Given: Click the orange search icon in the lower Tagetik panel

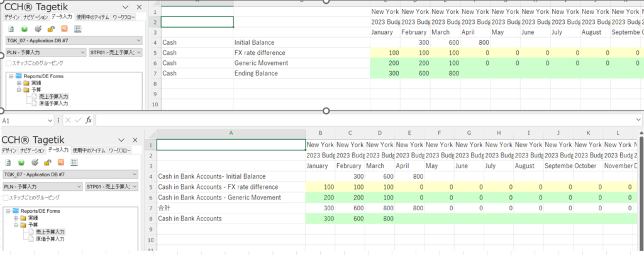Looking at the screenshot, I should coord(64,163).
